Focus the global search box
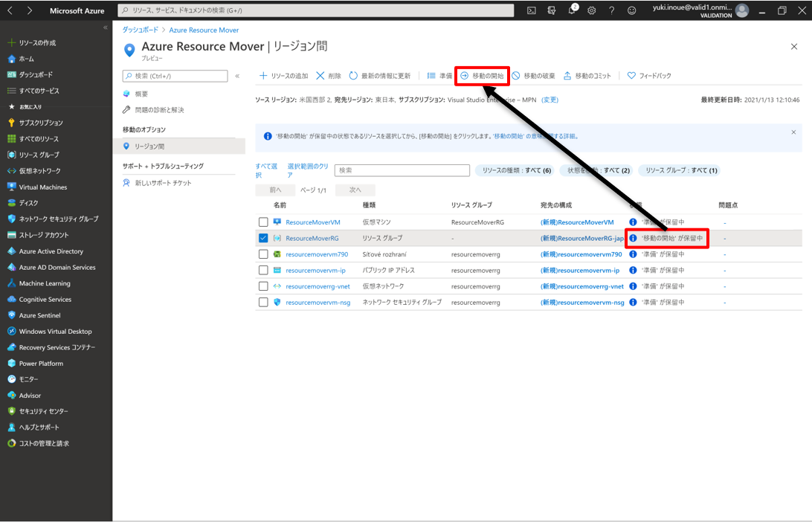The width and height of the screenshot is (812, 522). (316, 10)
